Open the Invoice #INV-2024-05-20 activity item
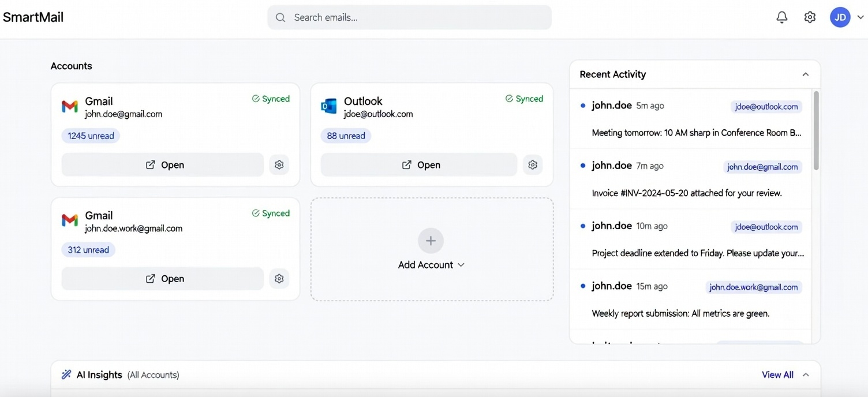This screenshot has height=397, width=868. click(x=687, y=193)
